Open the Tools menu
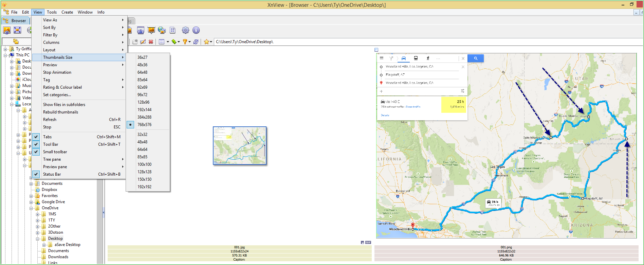The image size is (644, 265). 52,12
